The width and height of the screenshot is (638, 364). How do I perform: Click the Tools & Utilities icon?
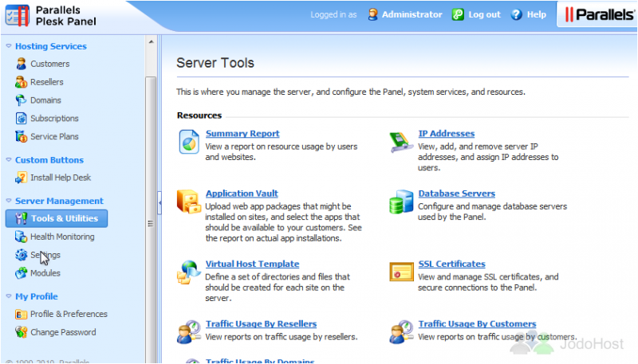coord(22,218)
